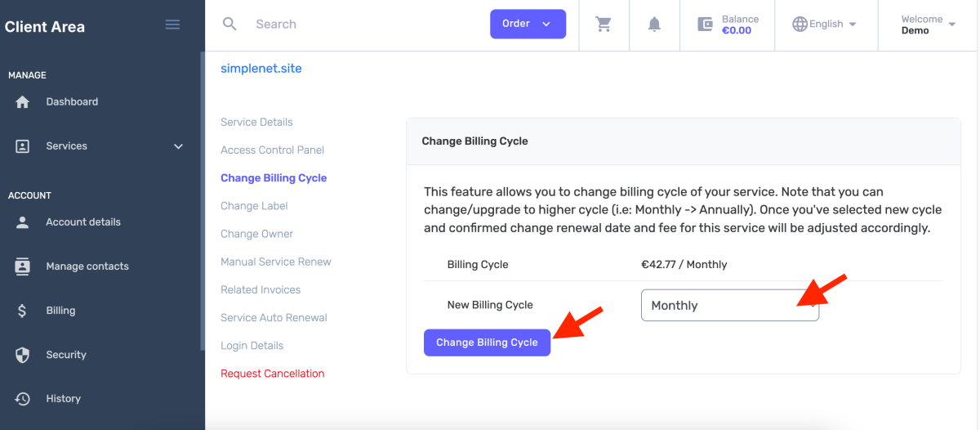Click the wallet balance icon
Screen dimensions: 980x430
(x=706, y=25)
